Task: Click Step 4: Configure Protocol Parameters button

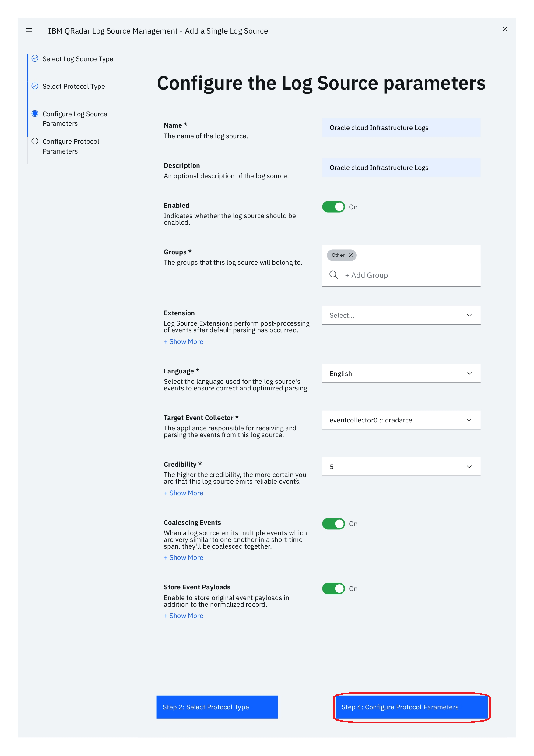Action: tap(411, 707)
